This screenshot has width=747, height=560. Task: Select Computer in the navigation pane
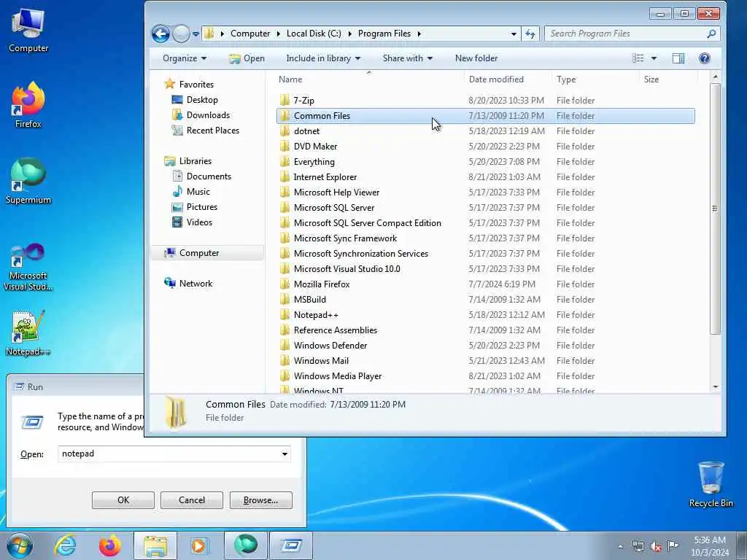coord(199,253)
